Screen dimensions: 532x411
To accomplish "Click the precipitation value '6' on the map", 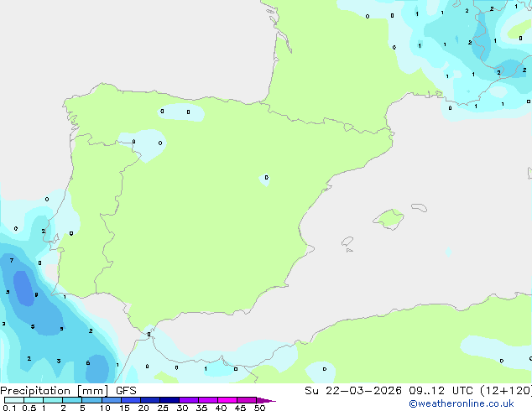I will (88, 363).
